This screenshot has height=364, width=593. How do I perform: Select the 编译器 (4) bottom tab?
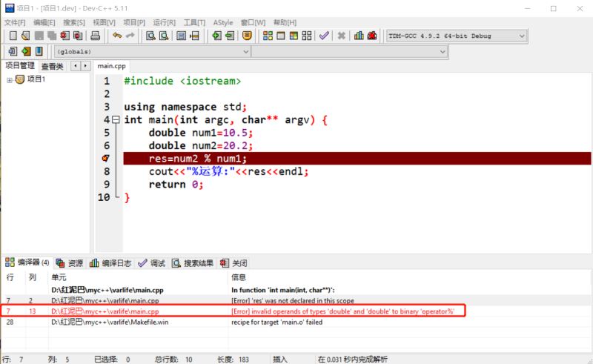(x=27, y=262)
